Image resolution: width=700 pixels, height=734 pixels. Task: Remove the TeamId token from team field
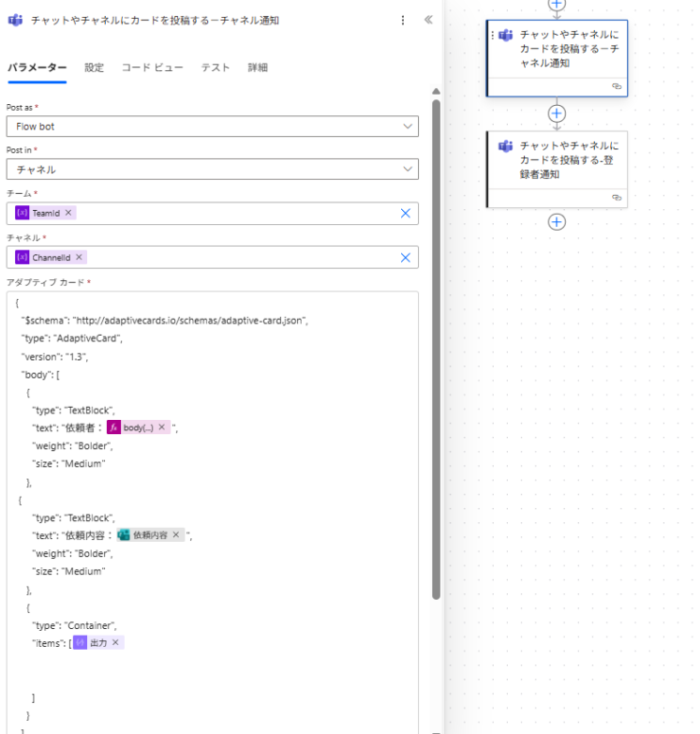[x=69, y=213]
